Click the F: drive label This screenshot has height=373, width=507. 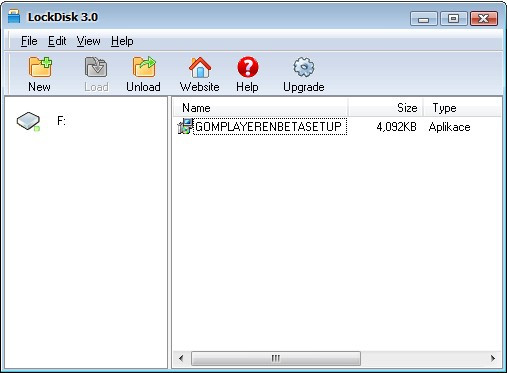61,121
